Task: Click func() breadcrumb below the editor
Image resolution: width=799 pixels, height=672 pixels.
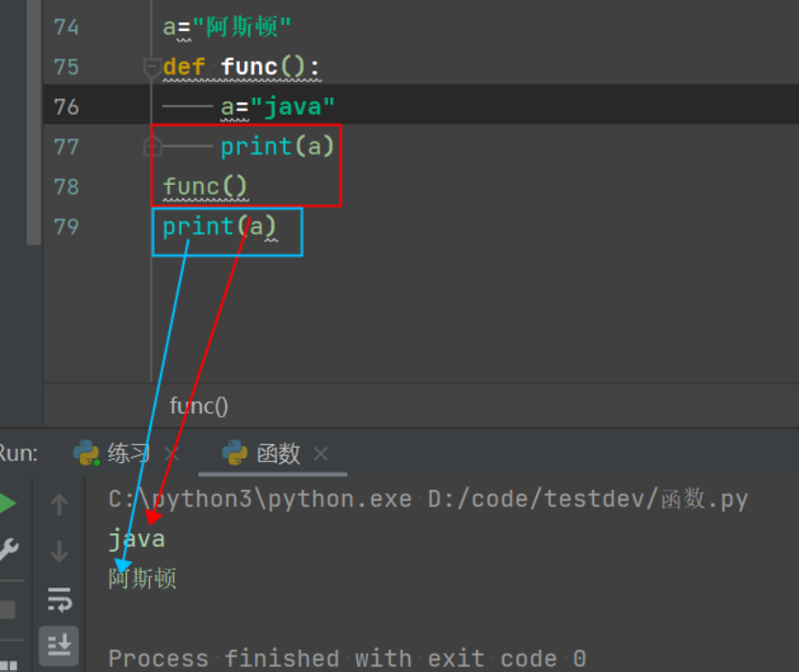Action: pos(199,406)
